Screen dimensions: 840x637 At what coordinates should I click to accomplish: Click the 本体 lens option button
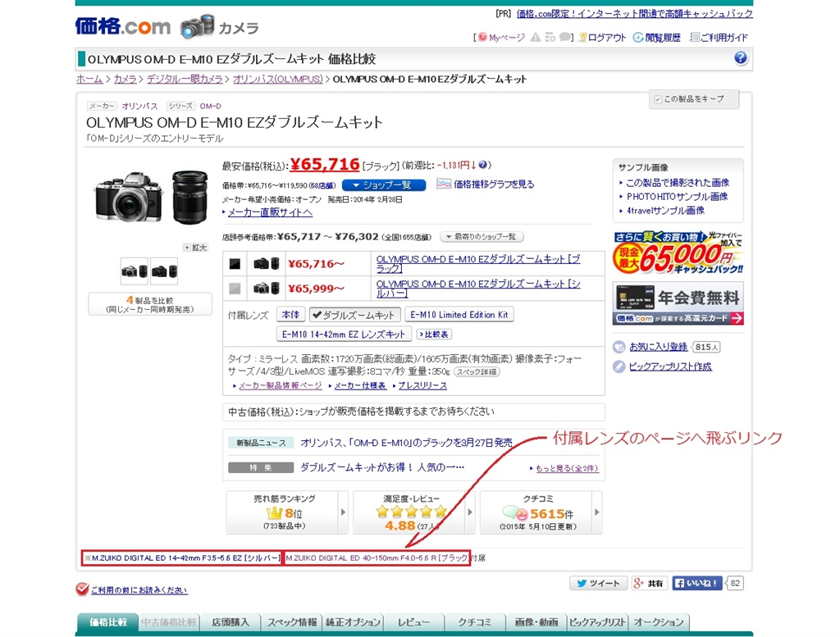[x=291, y=315]
